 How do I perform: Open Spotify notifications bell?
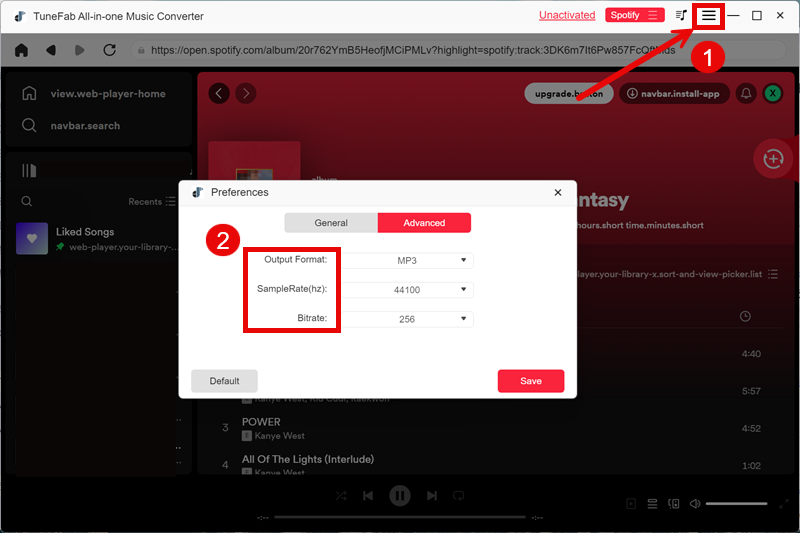click(745, 93)
